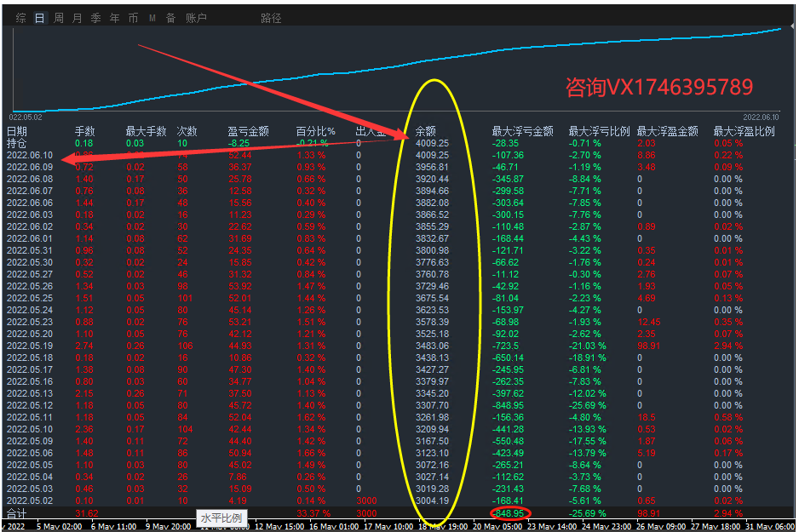Viewport: 799px width, 532px height.
Task: Click max floating loss value -723.5
Action: tap(505, 346)
